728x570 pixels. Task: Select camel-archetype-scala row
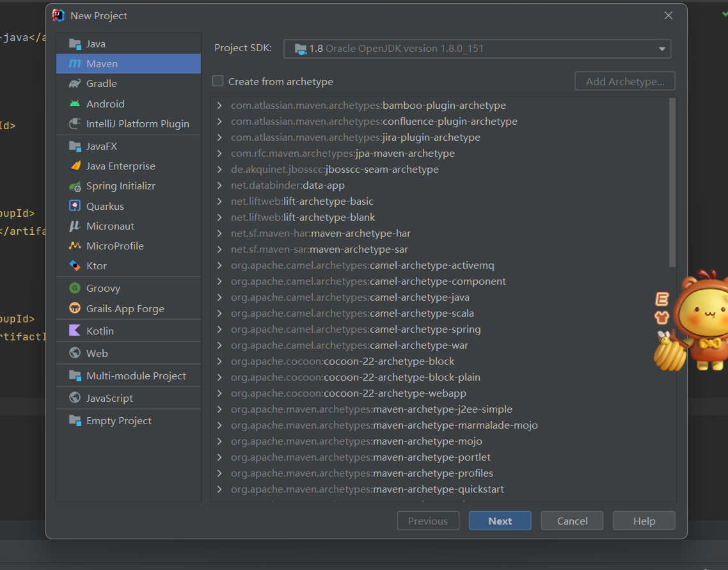coord(439,313)
